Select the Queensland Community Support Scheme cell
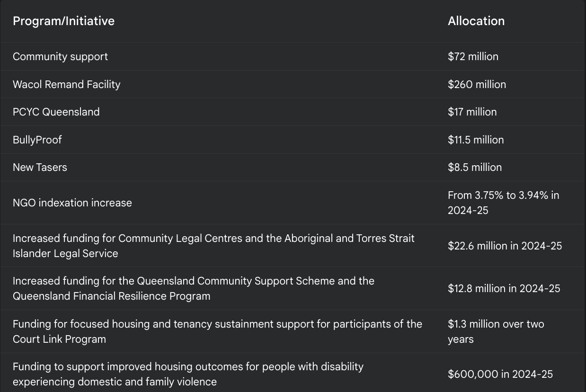The image size is (586, 392). click(193, 288)
